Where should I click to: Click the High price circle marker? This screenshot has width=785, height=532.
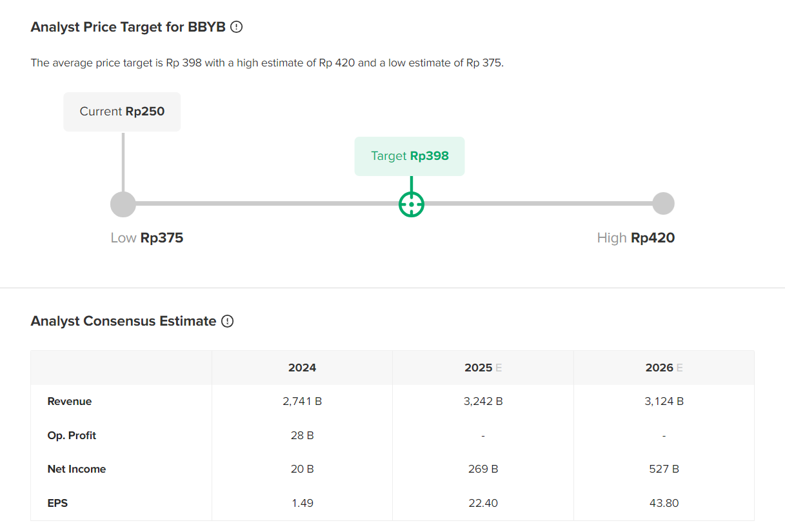[663, 204]
